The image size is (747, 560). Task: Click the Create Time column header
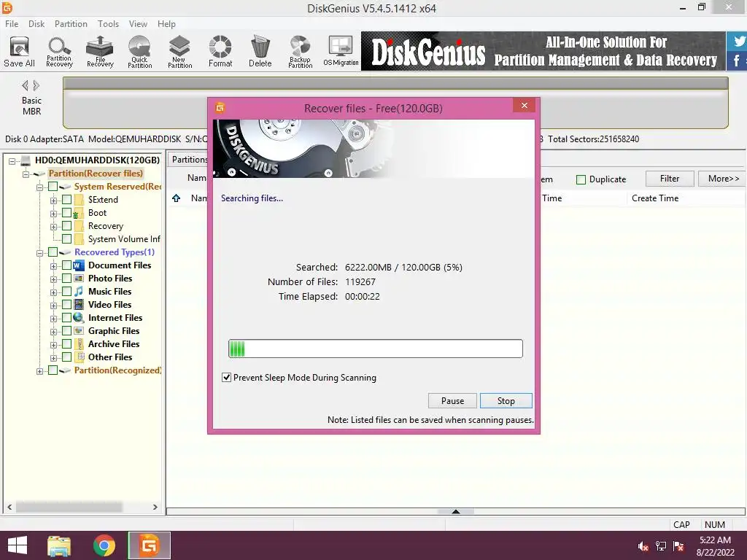(x=655, y=198)
